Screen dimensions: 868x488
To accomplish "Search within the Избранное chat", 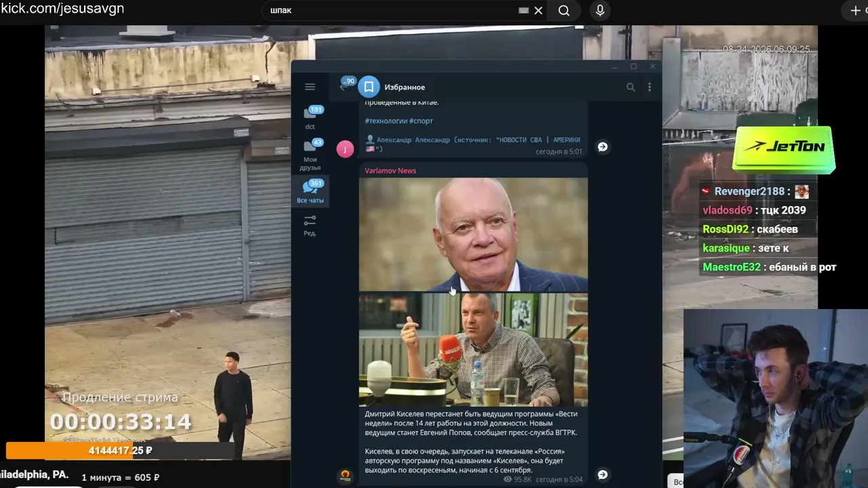I will click(631, 87).
